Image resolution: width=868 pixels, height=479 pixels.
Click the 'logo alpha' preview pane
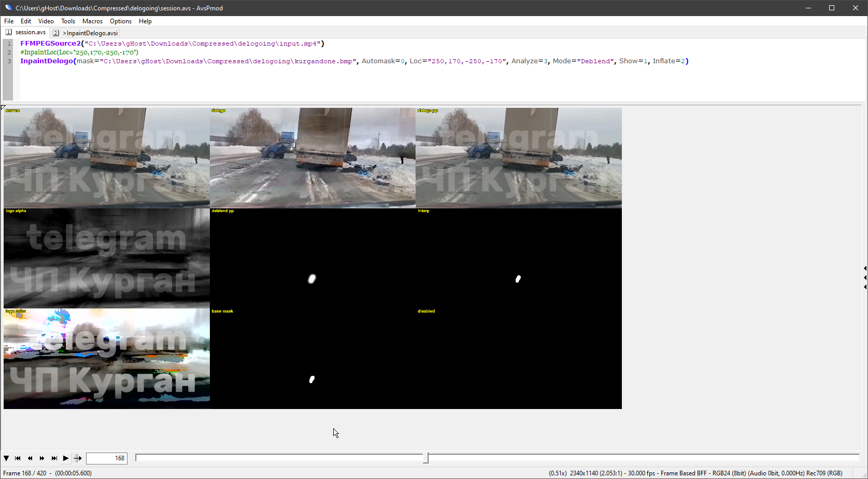pos(107,258)
